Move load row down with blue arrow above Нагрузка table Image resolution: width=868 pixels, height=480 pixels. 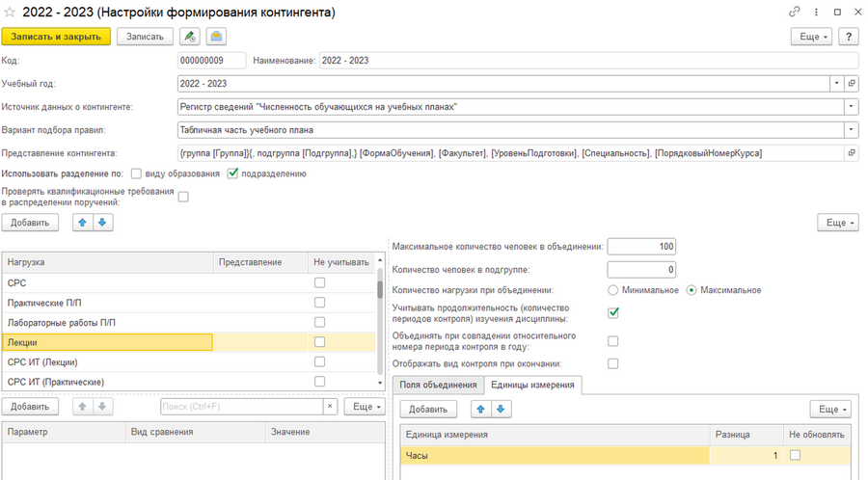102,223
